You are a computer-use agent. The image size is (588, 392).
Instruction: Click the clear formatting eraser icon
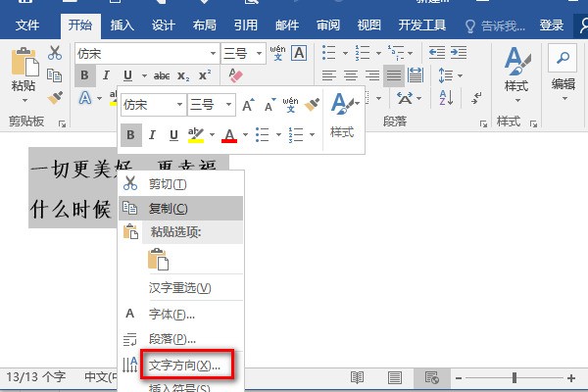coord(235,75)
